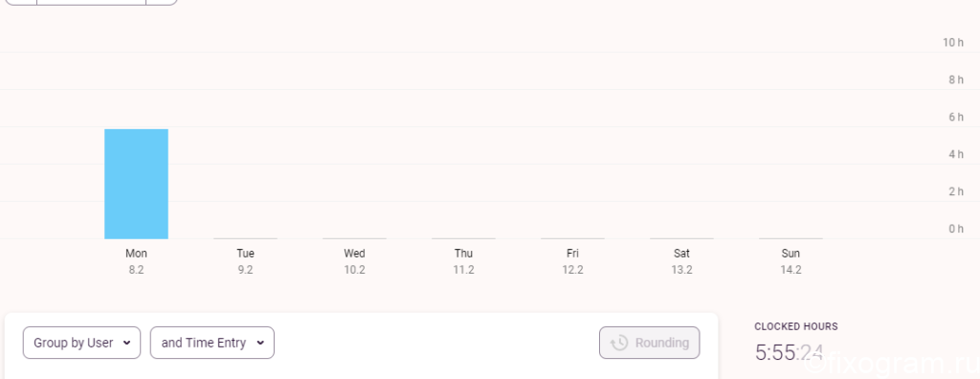Screen dimensions: 980x379
Task: Open the Group by User dropdown
Action: pos(82,343)
